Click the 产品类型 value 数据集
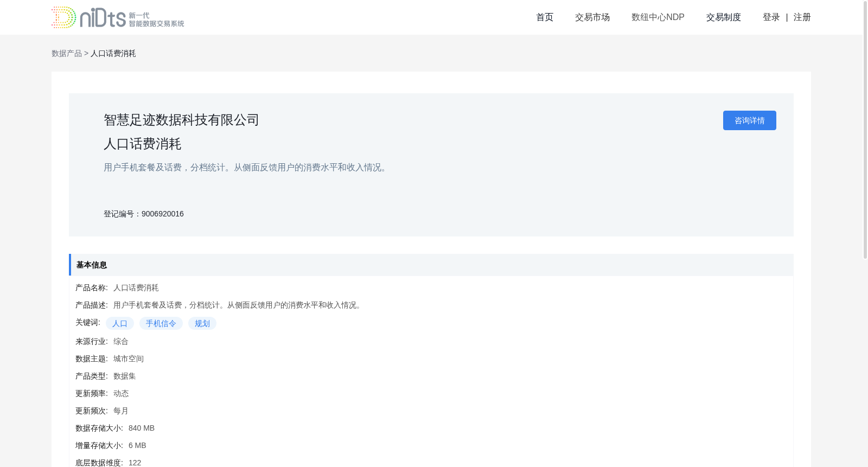This screenshot has width=868, height=467. click(x=125, y=376)
